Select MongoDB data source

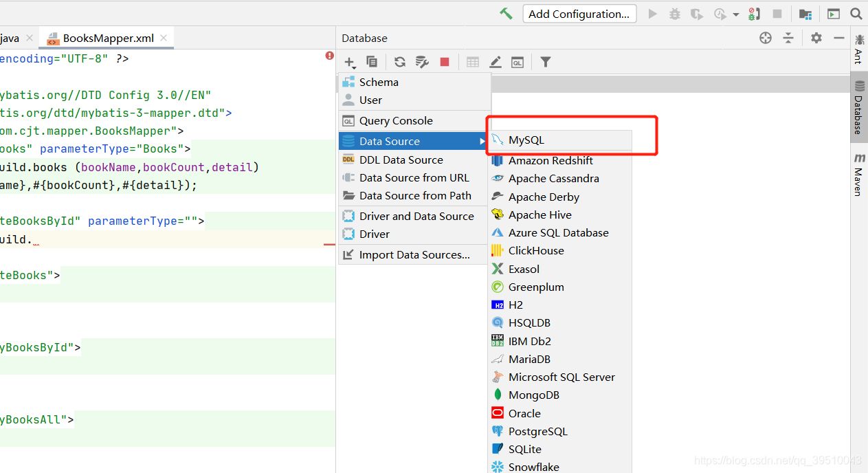coord(559,395)
